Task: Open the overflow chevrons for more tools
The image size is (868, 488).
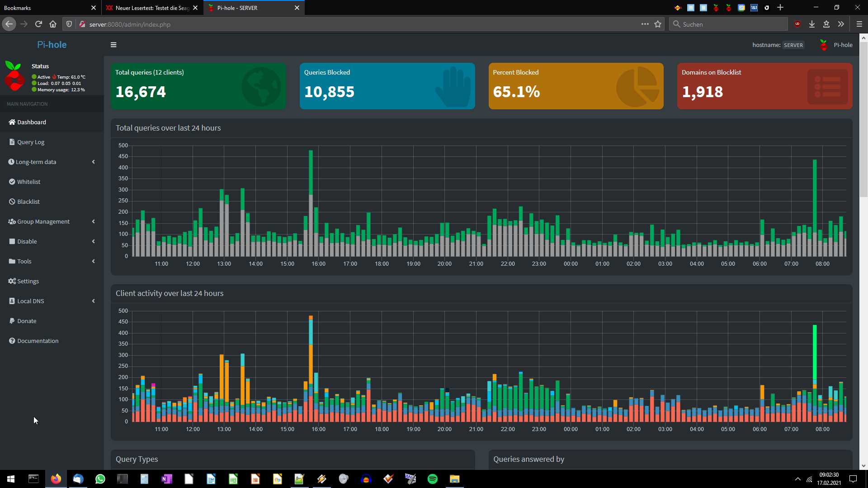Action: pos(841,24)
